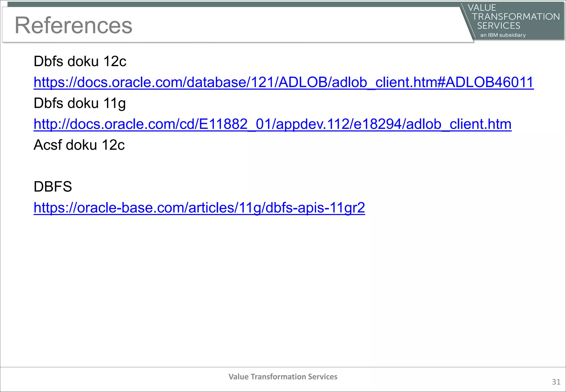The width and height of the screenshot is (566, 392).
Task: Click the 'Dbfs doku 12c' text line
Action: (80, 61)
